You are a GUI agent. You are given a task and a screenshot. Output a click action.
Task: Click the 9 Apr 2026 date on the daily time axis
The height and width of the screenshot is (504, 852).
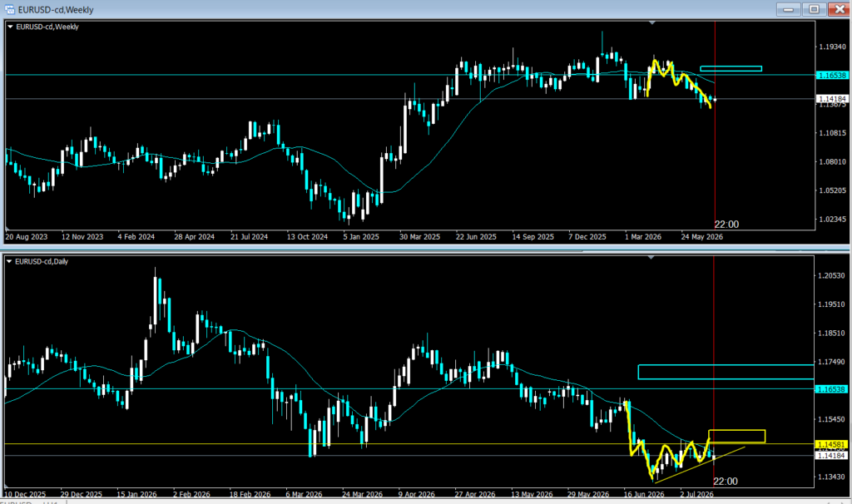pyautogui.click(x=417, y=494)
